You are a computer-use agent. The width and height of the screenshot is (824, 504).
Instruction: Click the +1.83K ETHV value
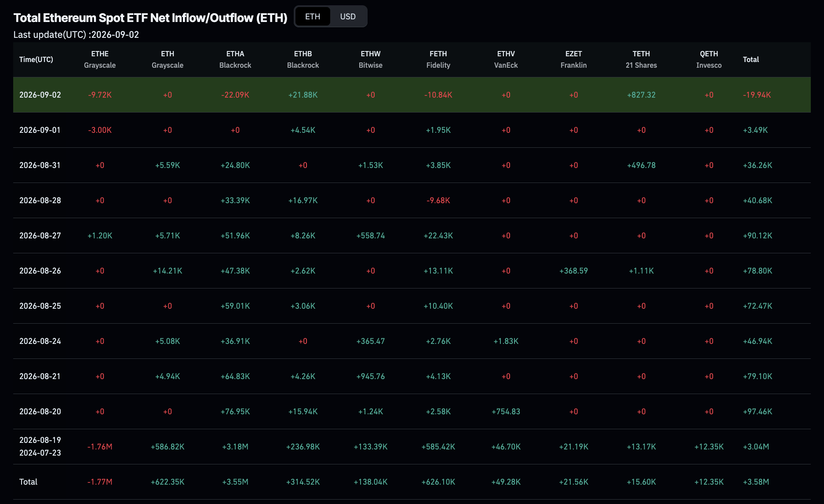[506, 341]
